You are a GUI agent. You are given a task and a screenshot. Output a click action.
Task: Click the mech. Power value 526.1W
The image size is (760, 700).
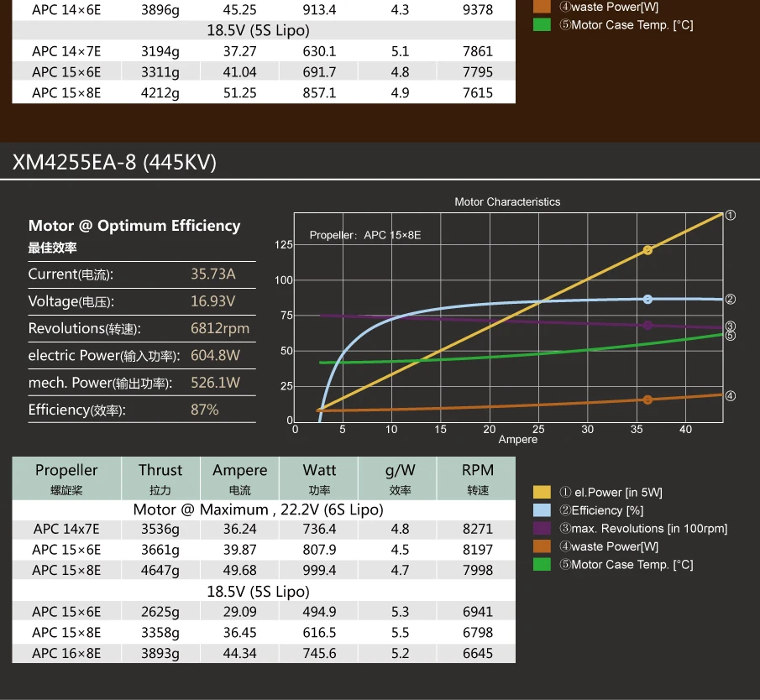pos(215,383)
